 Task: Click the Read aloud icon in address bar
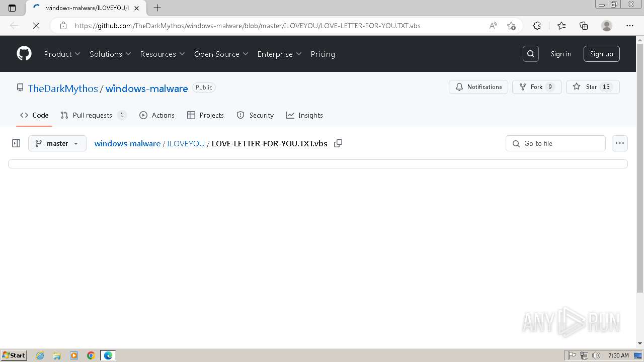click(493, 26)
